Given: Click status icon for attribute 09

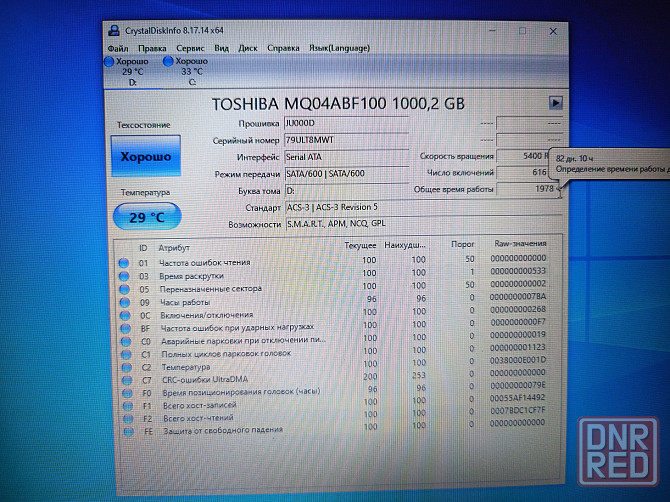Looking at the screenshot, I should (x=125, y=302).
